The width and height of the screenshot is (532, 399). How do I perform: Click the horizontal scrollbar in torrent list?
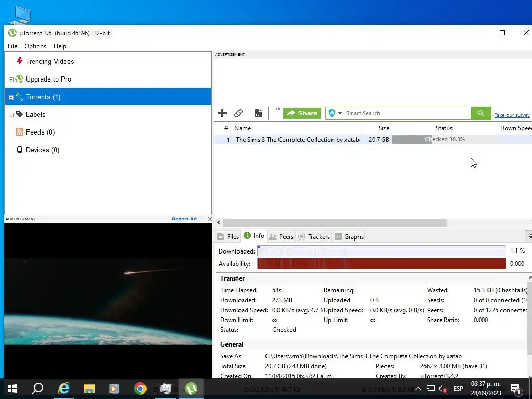[335, 222]
